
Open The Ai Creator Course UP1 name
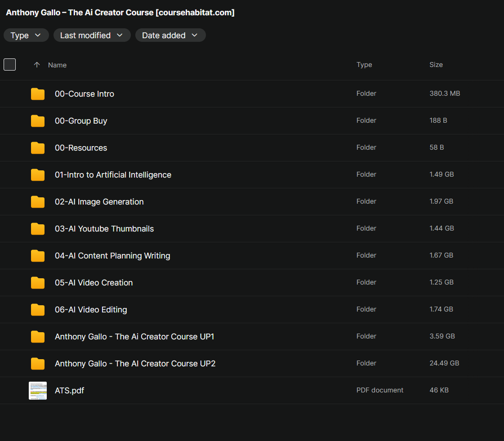click(x=134, y=337)
